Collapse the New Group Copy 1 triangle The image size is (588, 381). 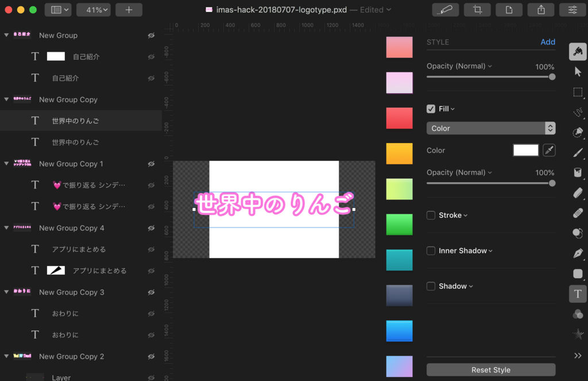[6, 163]
